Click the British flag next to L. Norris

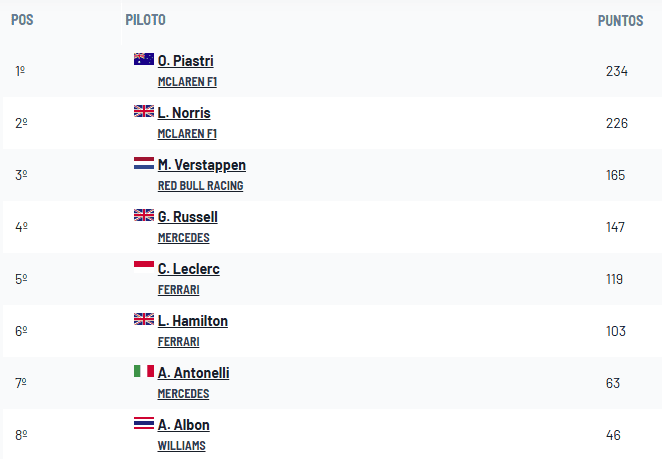click(x=144, y=111)
